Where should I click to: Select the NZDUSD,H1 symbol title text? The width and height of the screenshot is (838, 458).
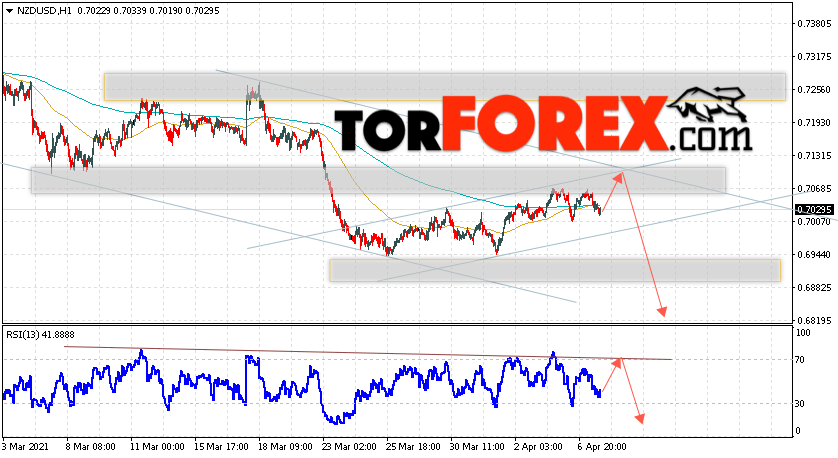[x=44, y=11]
